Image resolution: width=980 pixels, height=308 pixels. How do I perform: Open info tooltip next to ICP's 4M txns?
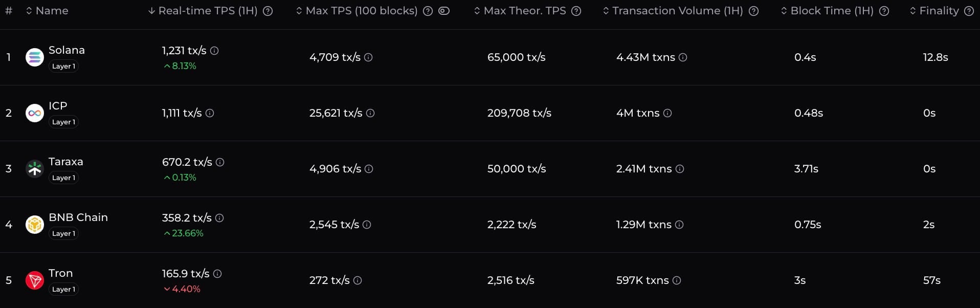tap(668, 114)
